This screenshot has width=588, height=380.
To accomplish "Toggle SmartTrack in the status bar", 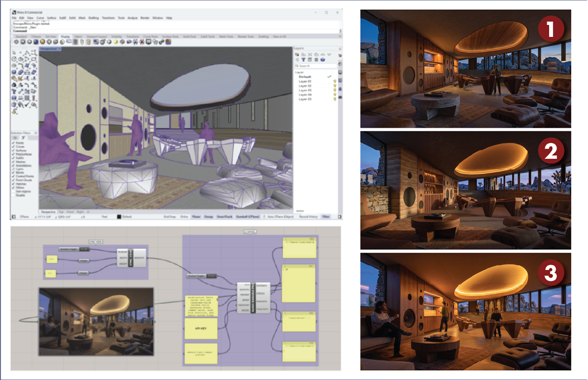I will click(x=224, y=216).
